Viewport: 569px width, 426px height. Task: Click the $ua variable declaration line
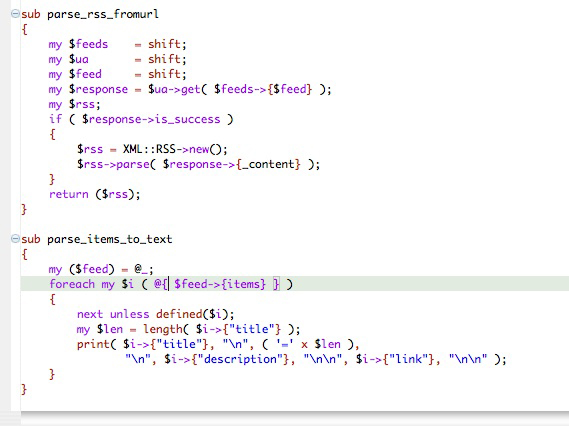tap(117, 59)
